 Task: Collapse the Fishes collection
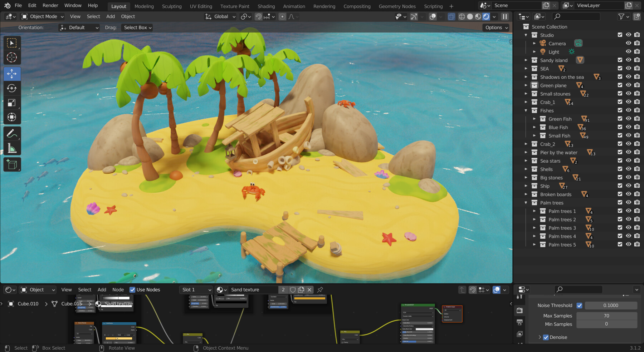tap(526, 110)
